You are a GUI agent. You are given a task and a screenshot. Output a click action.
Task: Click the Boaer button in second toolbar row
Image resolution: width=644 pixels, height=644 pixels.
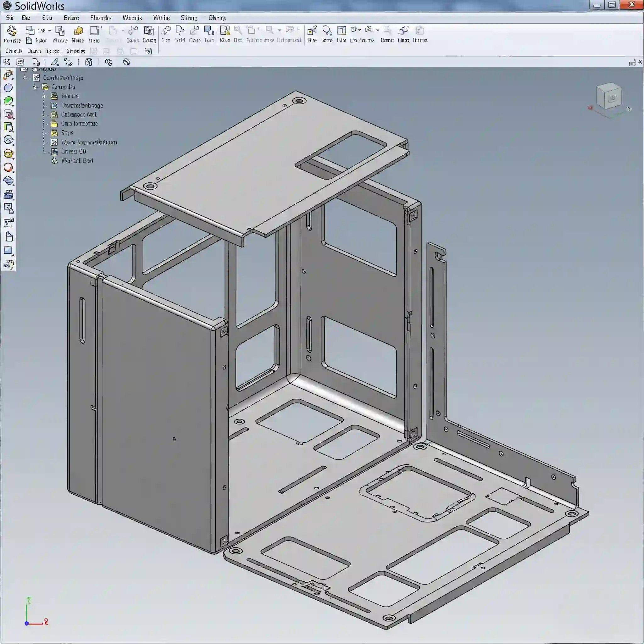click(34, 51)
